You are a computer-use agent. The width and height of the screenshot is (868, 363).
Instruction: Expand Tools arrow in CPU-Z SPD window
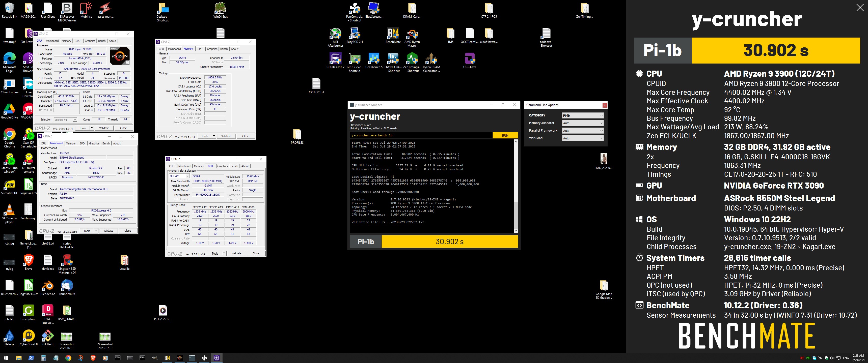coord(224,253)
